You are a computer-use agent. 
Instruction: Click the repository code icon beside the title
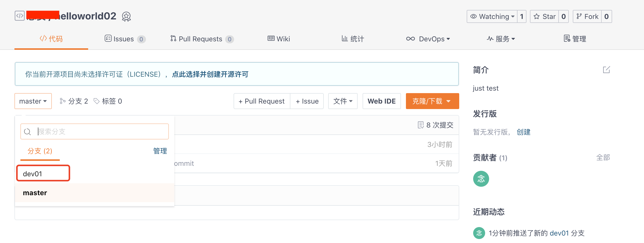click(19, 16)
